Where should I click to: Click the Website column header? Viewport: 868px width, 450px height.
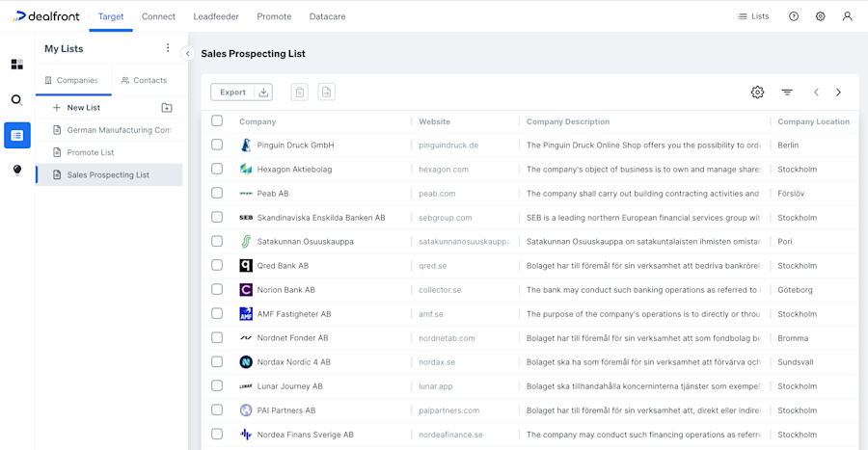pyautogui.click(x=435, y=121)
